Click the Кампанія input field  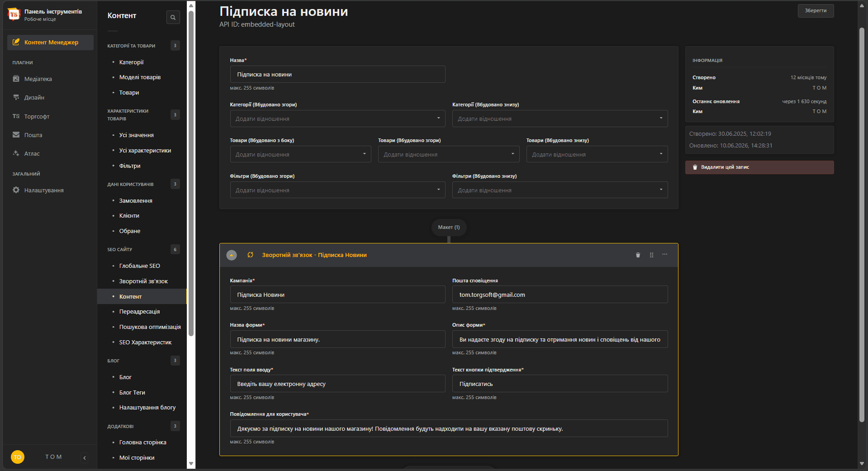tap(337, 295)
